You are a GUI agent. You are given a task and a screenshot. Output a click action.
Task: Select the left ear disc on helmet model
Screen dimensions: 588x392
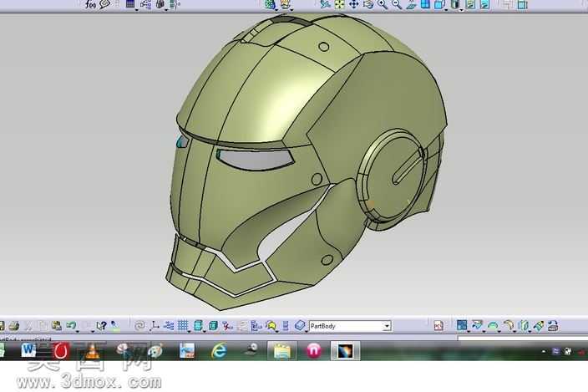pyautogui.click(x=392, y=176)
